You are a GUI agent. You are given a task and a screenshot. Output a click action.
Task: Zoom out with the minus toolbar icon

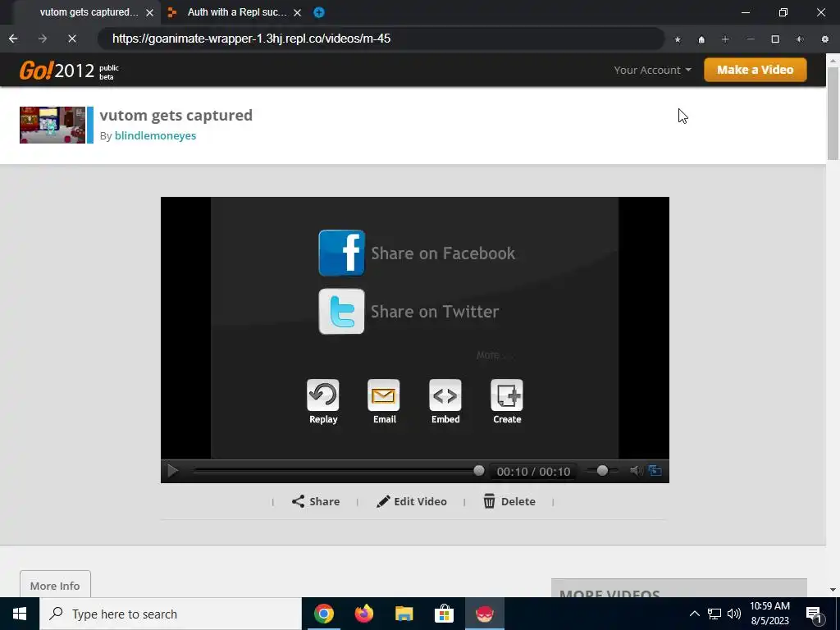pos(751,39)
